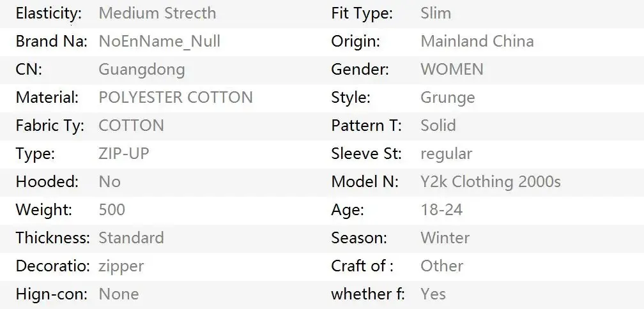Click the '18-24' age value
Viewport: 644px width, 309px height.
tap(441, 210)
